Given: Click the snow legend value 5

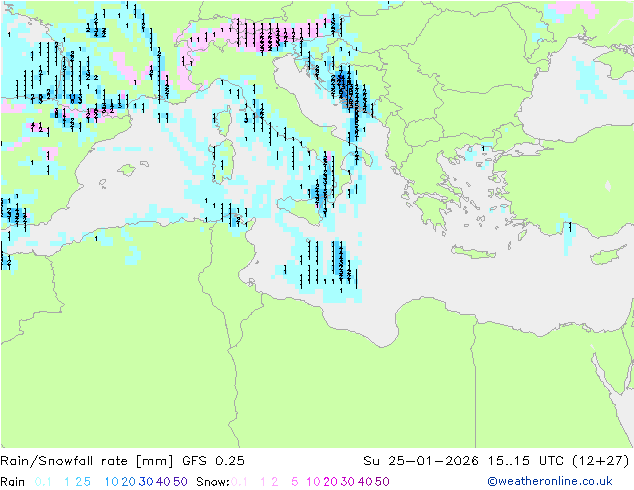Looking at the screenshot, I should click(295, 482).
